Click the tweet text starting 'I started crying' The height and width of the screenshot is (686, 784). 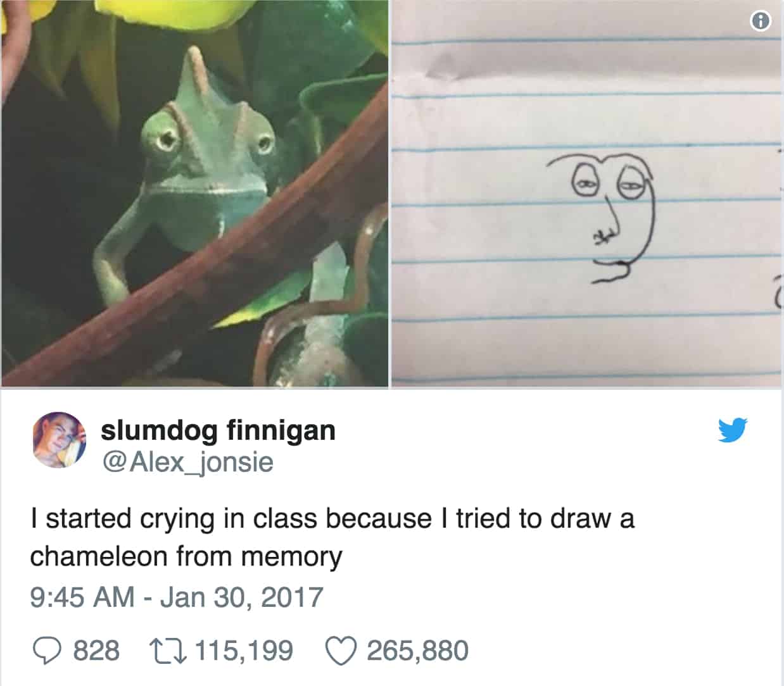pyautogui.click(x=332, y=538)
